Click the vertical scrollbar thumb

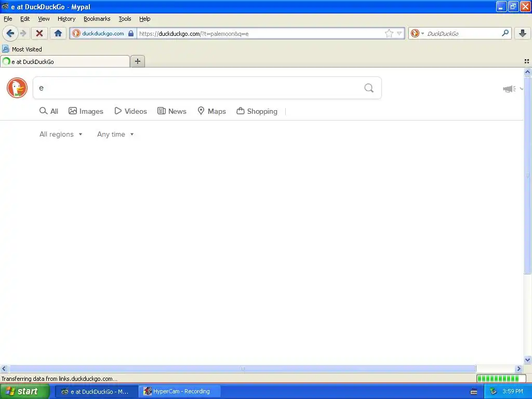(x=527, y=175)
